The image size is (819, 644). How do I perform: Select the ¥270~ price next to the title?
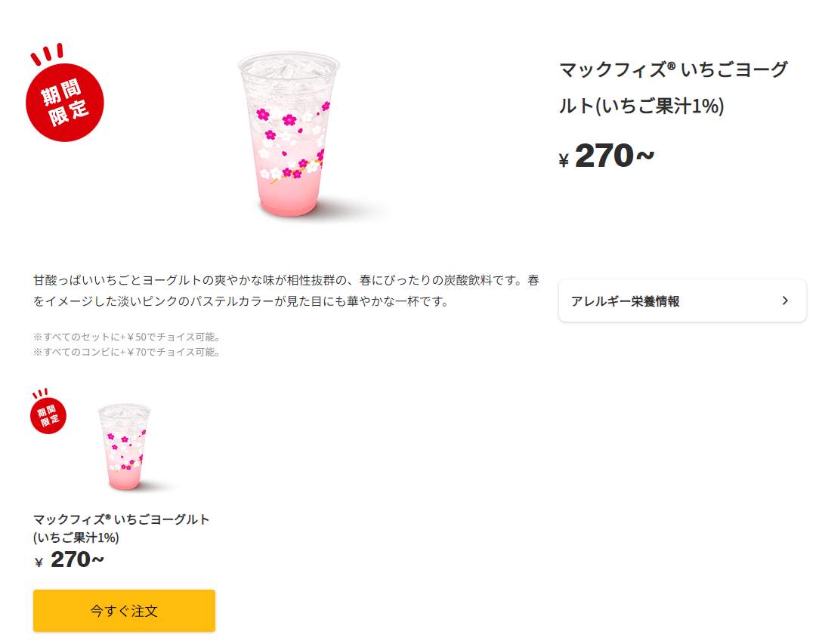604,156
